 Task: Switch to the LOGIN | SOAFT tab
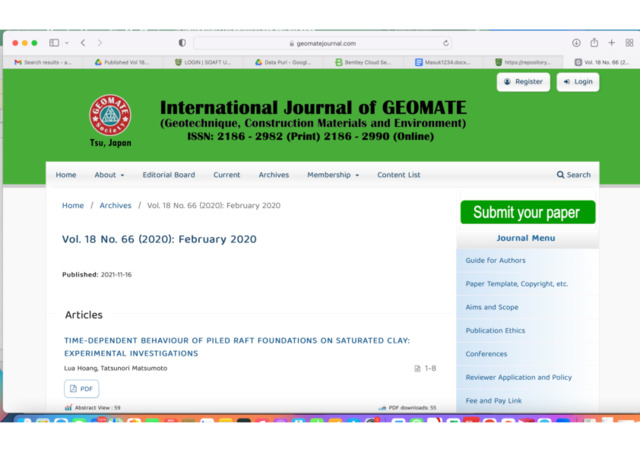[203, 62]
